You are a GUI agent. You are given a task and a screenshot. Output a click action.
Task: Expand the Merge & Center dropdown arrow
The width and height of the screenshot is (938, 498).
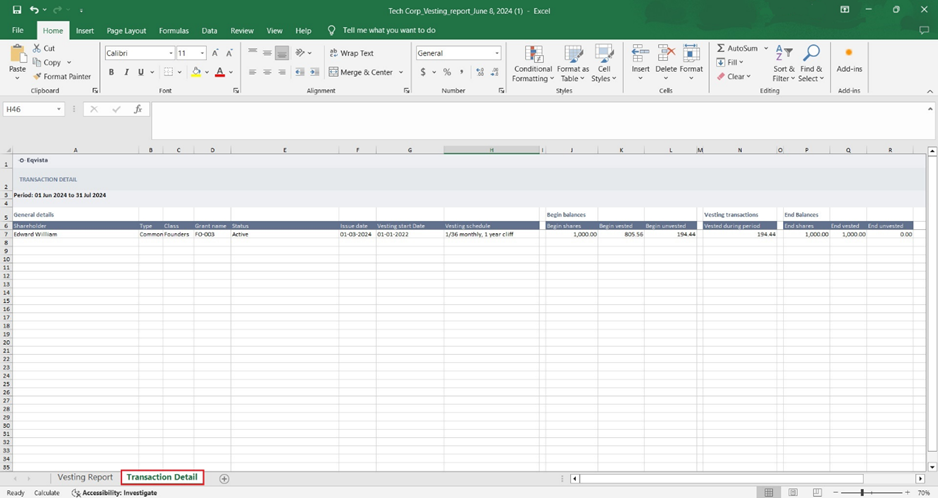pyautogui.click(x=401, y=72)
